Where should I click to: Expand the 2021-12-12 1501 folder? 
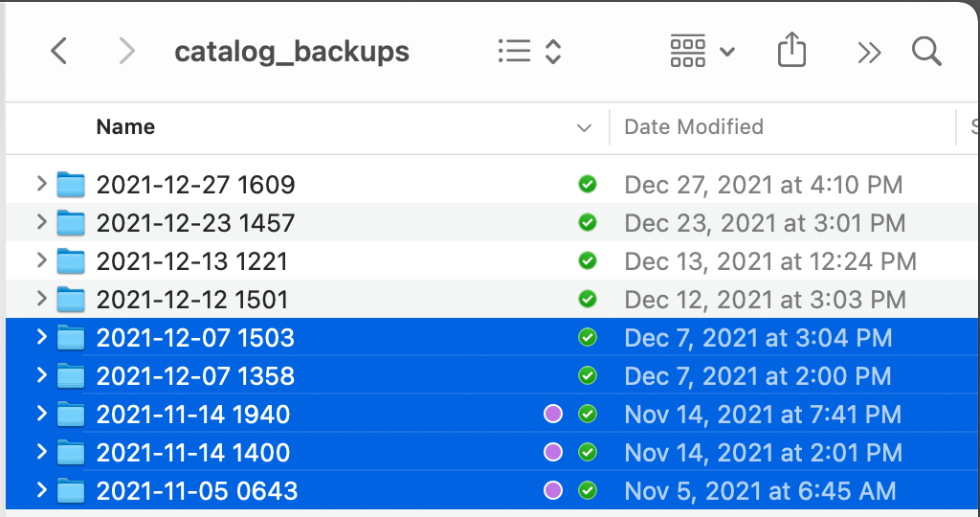[41, 299]
